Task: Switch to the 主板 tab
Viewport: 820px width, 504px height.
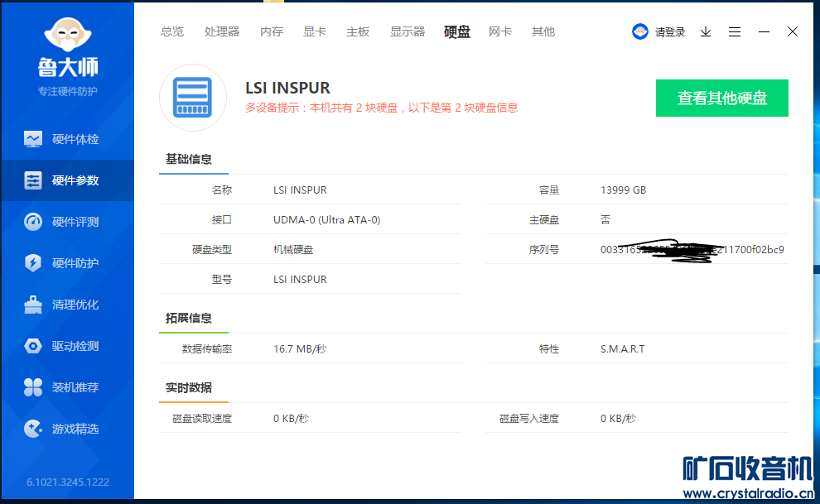Action: coord(358,31)
